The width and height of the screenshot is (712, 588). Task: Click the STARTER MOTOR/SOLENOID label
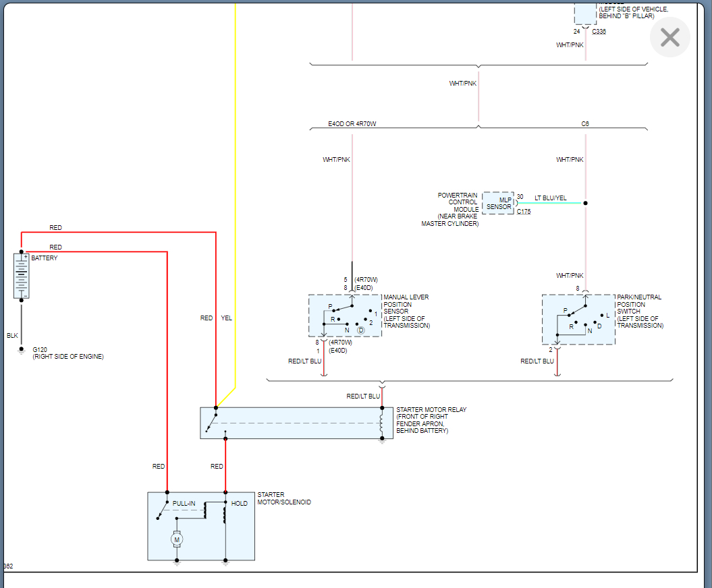point(284,498)
